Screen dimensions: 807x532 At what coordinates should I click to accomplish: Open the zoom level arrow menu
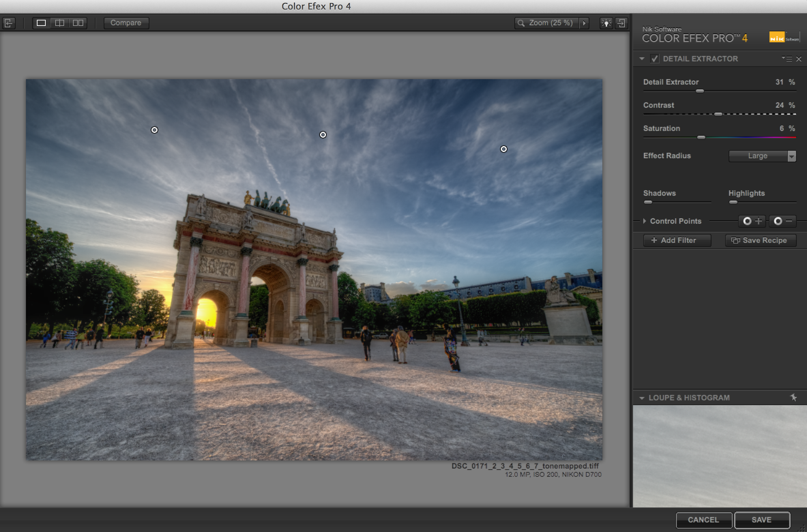click(x=584, y=23)
